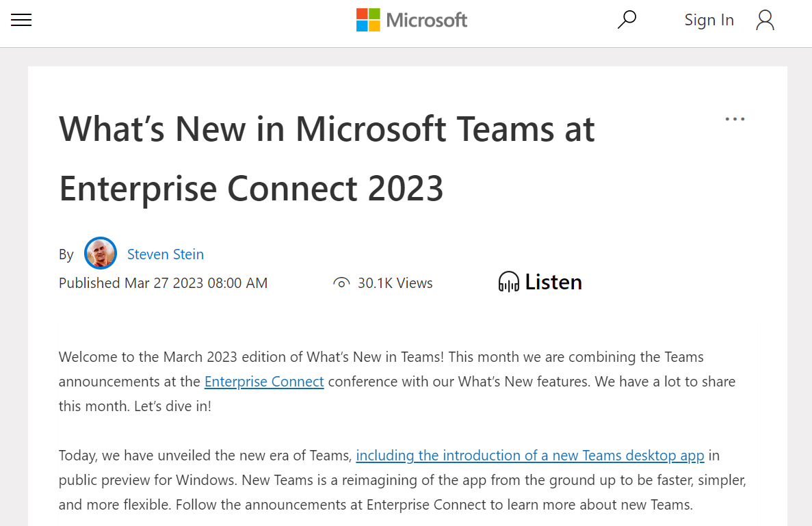Open the article options via three-dot menu

[x=735, y=118]
